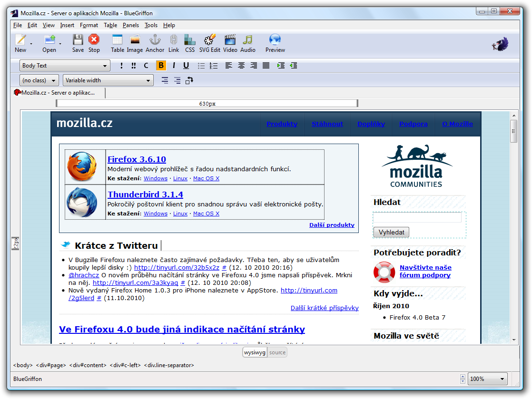The image size is (532, 399).
Task: Align text right
Action: [x=254, y=66]
